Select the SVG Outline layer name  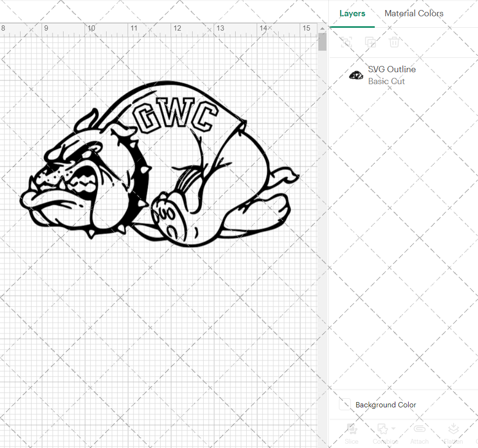tap(392, 69)
